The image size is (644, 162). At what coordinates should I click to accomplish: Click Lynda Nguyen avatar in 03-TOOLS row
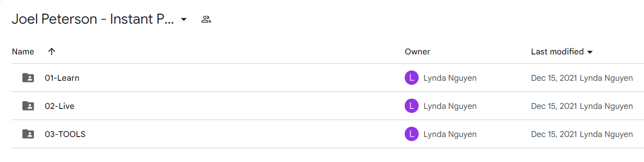click(x=411, y=134)
